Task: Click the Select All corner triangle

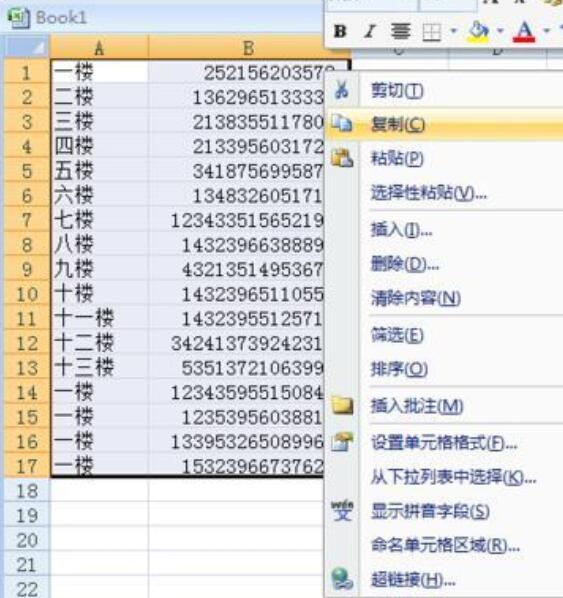Action: [27, 47]
